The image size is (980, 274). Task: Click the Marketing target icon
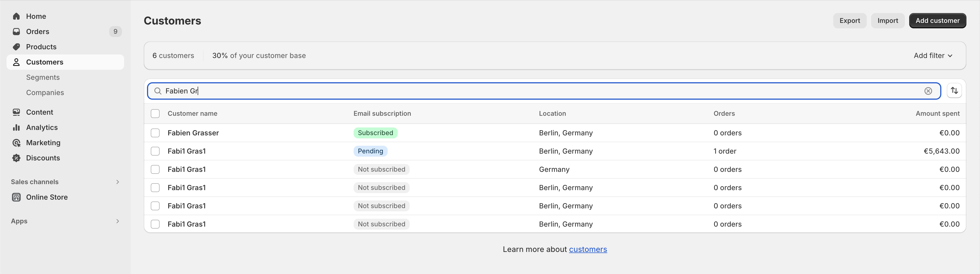coord(16,143)
